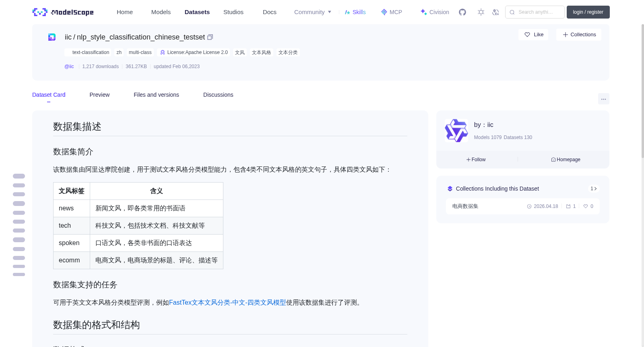
Task: Toggle the light/dark theme sun icon
Action: click(x=481, y=12)
